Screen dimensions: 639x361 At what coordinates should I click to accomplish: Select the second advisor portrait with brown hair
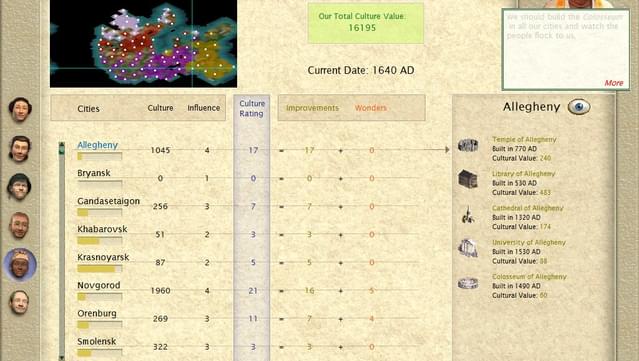click(x=20, y=149)
